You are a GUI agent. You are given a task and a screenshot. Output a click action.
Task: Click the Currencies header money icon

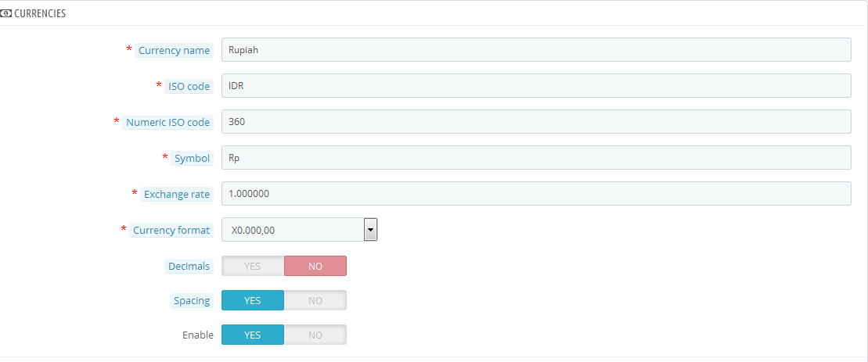click(x=6, y=13)
